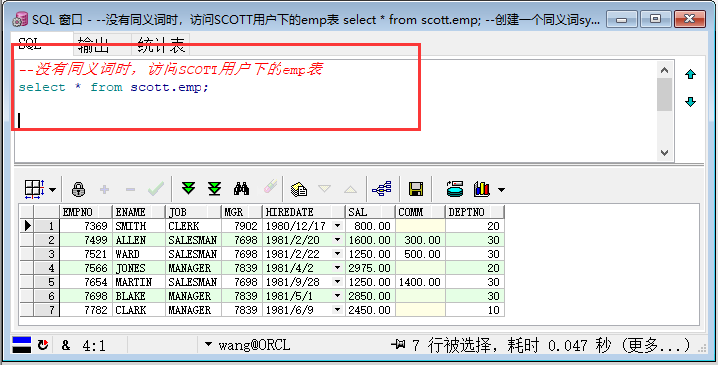Viewport: 718px width, 365px height.
Task: Click the green down arrow beside editor
Action: 691,102
